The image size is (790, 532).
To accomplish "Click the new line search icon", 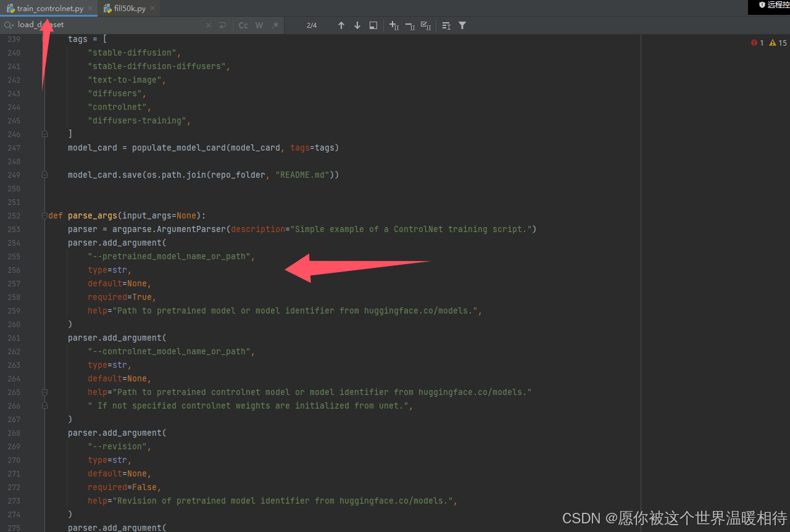I will [x=222, y=25].
